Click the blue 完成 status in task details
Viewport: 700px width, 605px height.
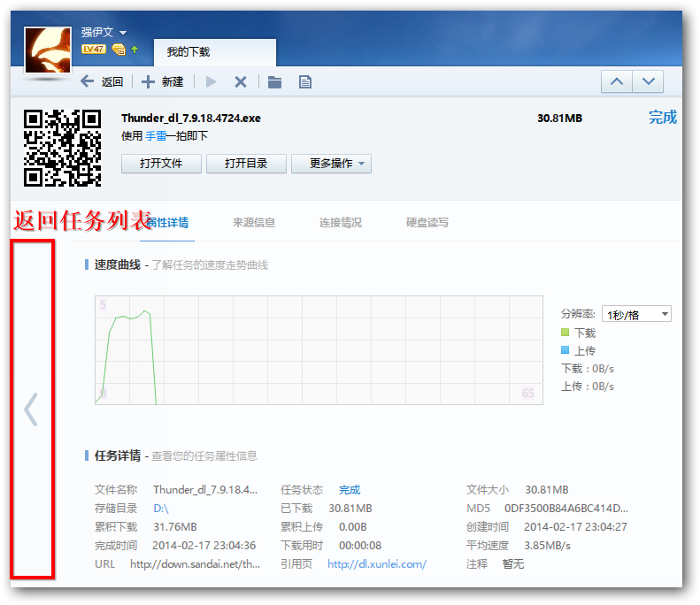pyautogui.click(x=350, y=490)
